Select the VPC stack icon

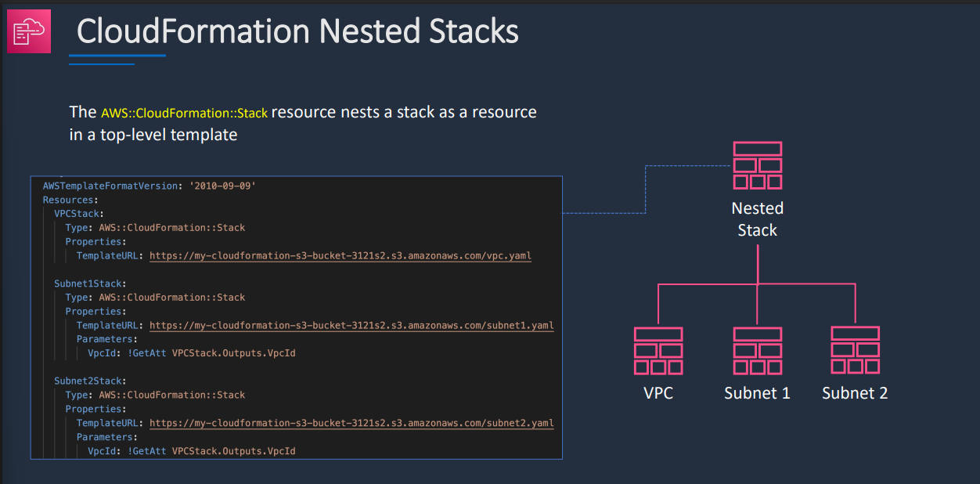(x=658, y=350)
